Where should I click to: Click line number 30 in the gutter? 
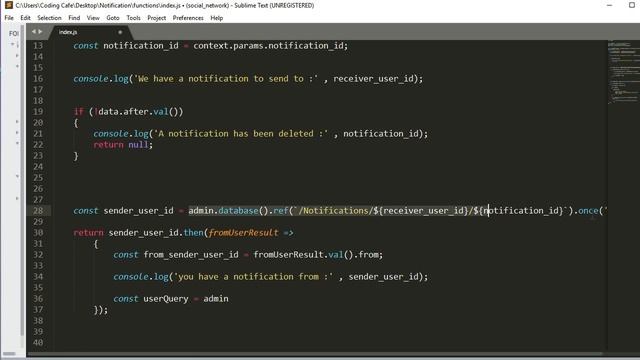pyautogui.click(x=38, y=233)
